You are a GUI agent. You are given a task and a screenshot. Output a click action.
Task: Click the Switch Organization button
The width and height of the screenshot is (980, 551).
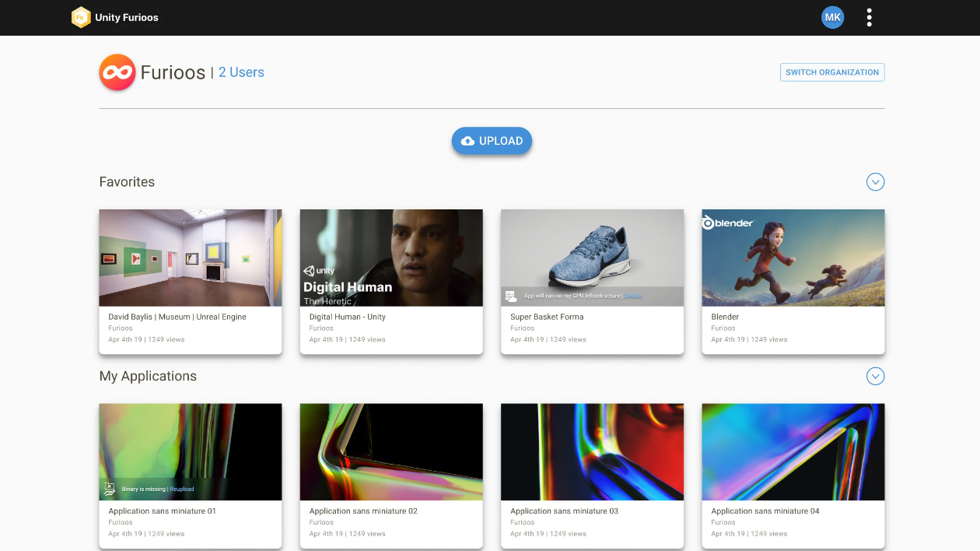pyautogui.click(x=832, y=72)
